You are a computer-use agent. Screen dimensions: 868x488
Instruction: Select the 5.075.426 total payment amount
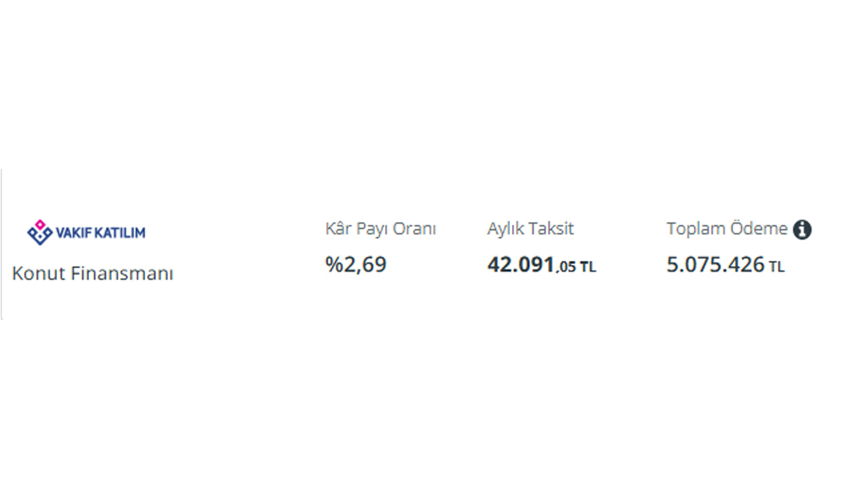click(x=715, y=265)
